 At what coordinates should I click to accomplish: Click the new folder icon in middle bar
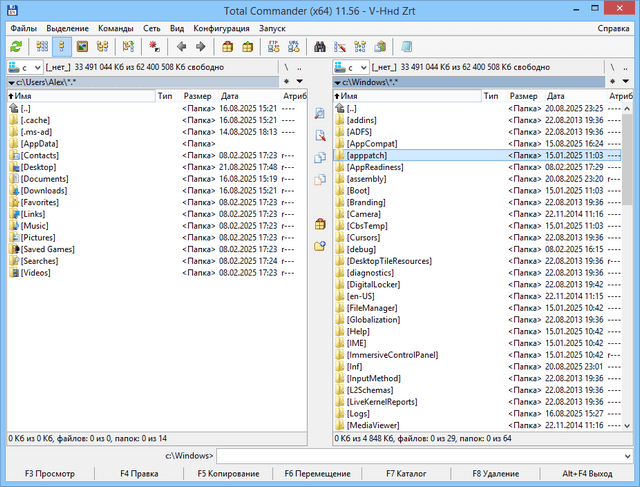[x=320, y=245]
